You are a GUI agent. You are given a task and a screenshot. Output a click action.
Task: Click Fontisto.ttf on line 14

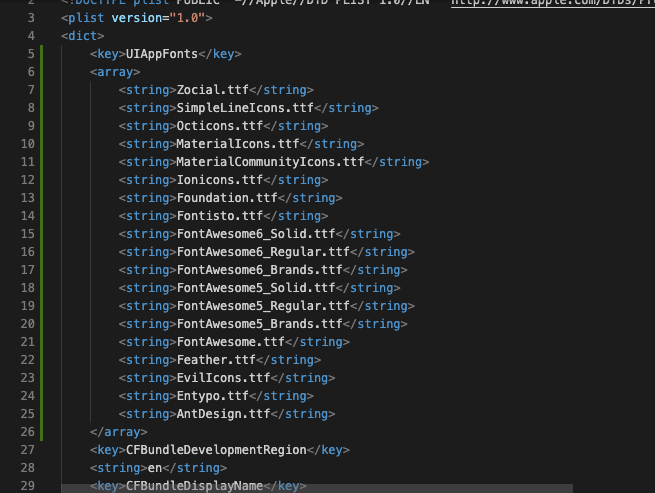220,216
